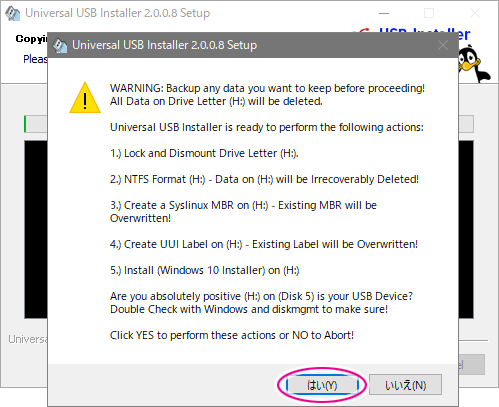The image size is (499, 407).
Task: Click the dialog's title bar text
Action: coord(164,45)
